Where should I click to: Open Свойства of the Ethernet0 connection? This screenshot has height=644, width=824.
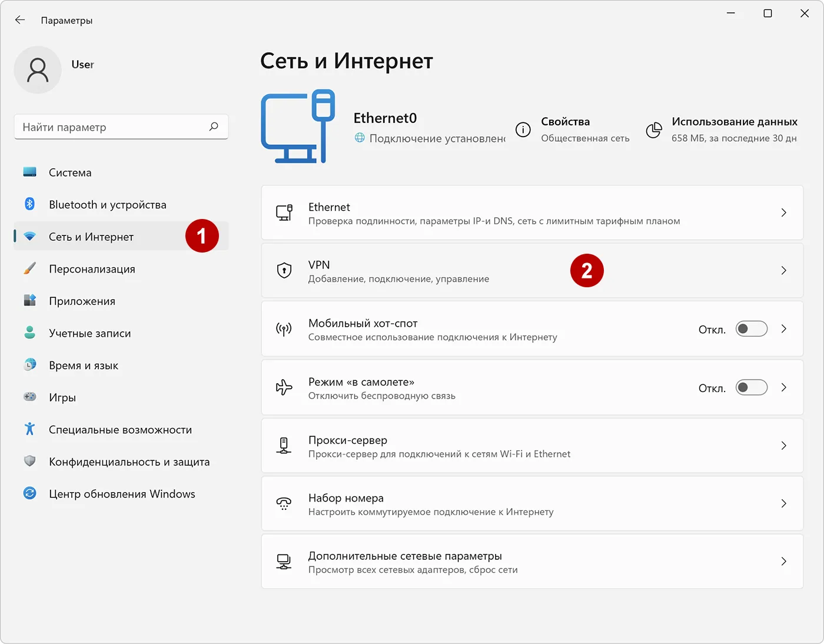coord(565,129)
